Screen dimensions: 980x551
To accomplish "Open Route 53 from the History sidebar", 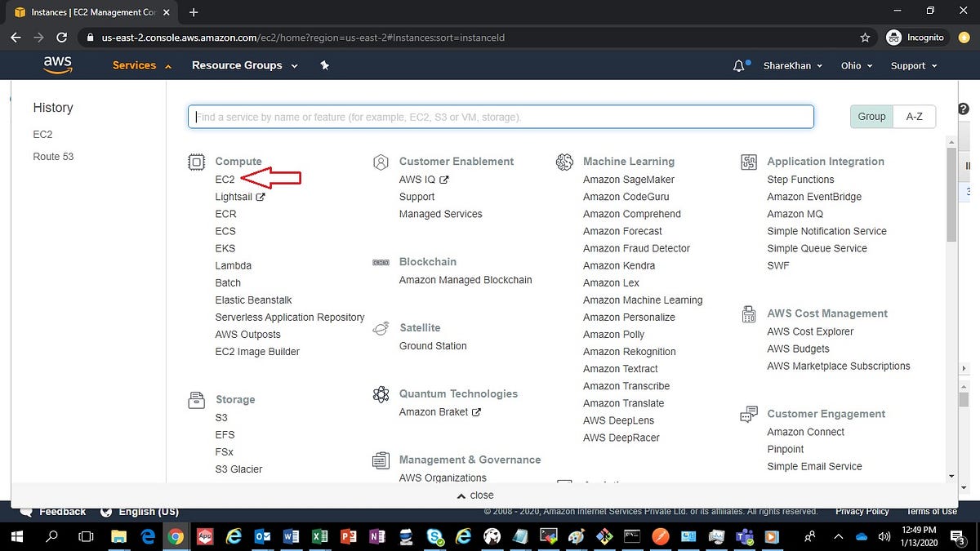I will click(x=52, y=156).
